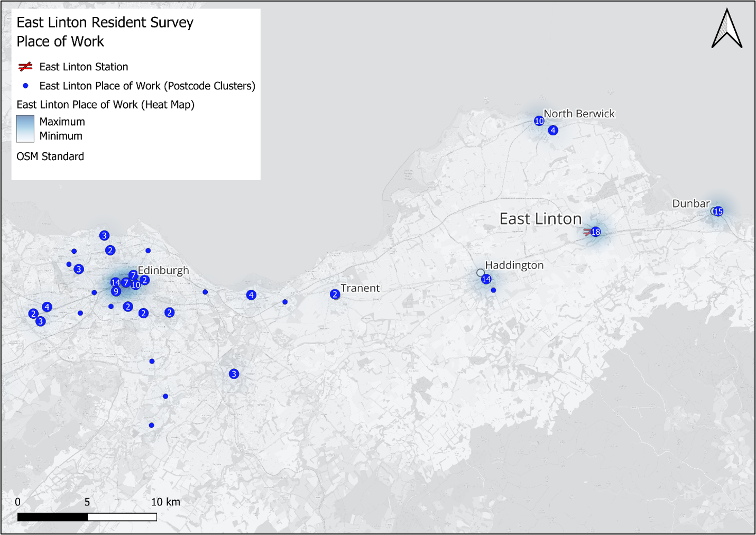Click "East Linton Place of Work (Heat Map)" heading
Image resolution: width=756 pixels, height=535 pixels.
point(105,105)
